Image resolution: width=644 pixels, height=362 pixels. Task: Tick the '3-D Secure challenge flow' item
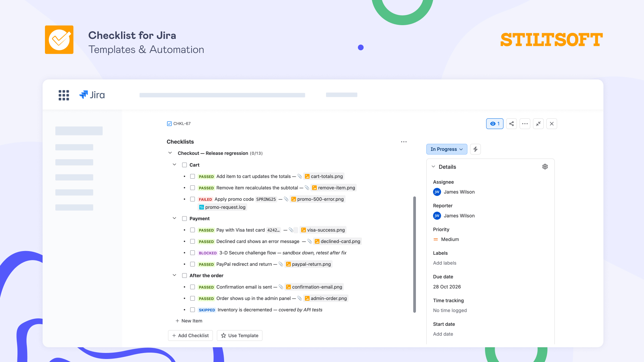pos(193,253)
